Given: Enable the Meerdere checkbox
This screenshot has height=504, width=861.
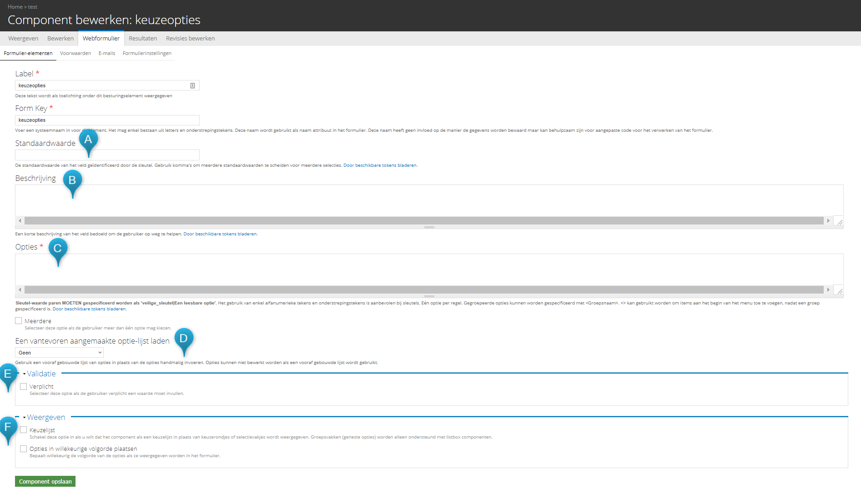Looking at the screenshot, I should pyautogui.click(x=19, y=321).
